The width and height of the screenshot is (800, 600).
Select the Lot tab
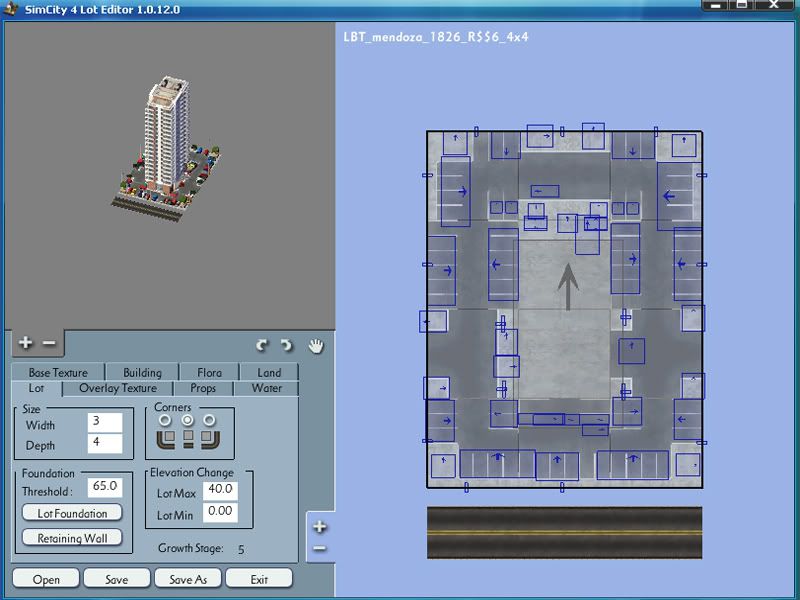(36, 388)
